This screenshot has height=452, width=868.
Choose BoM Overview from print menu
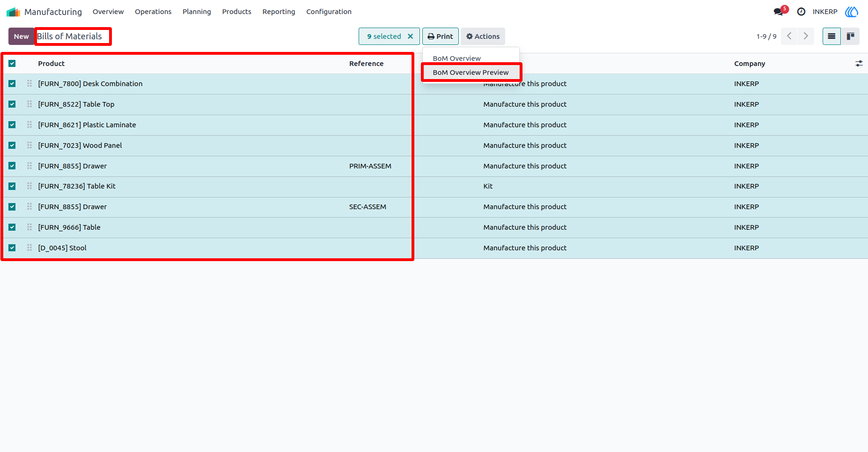pyautogui.click(x=456, y=58)
